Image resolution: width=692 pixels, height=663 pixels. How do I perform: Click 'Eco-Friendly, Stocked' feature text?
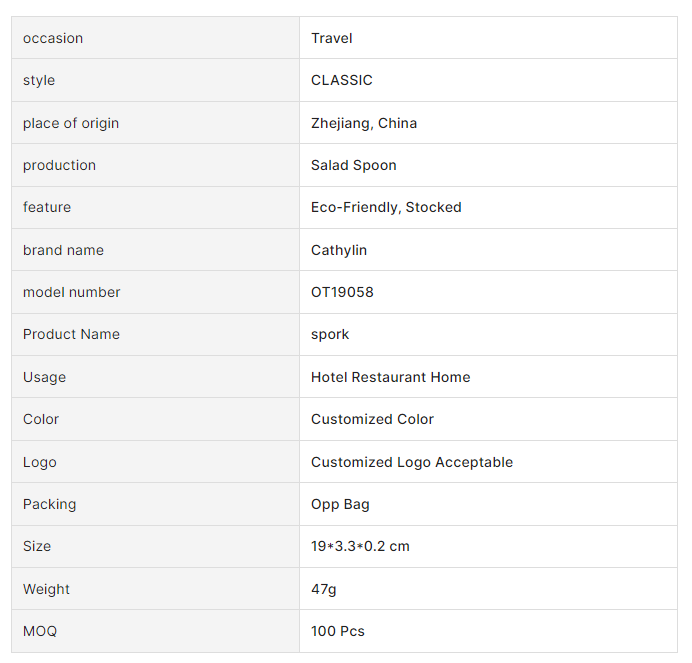coord(386,207)
